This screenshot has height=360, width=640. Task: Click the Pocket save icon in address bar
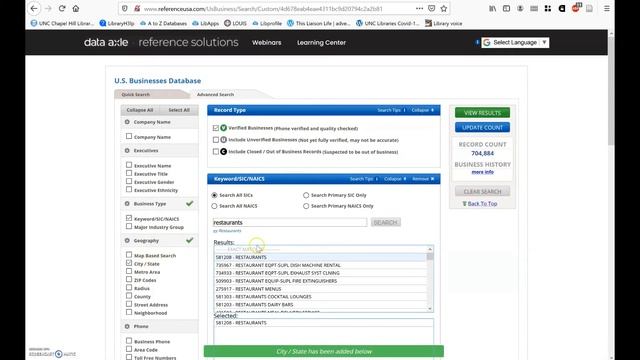(x=431, y=9)
